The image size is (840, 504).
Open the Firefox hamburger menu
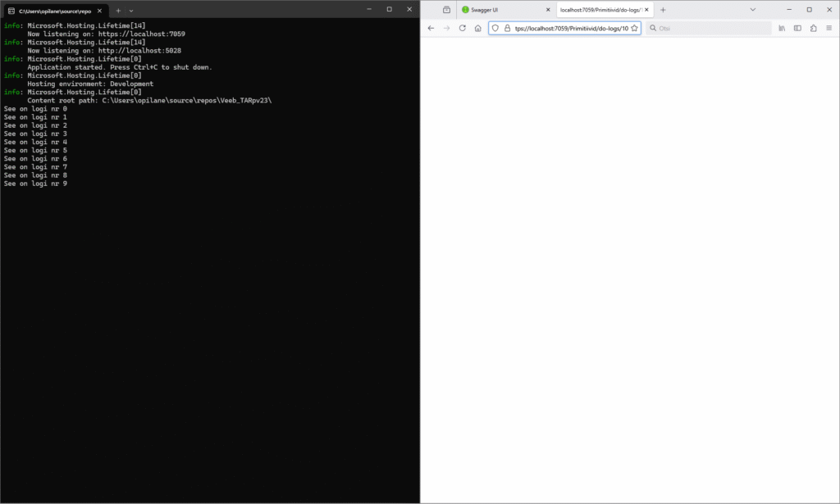(829, 28)
